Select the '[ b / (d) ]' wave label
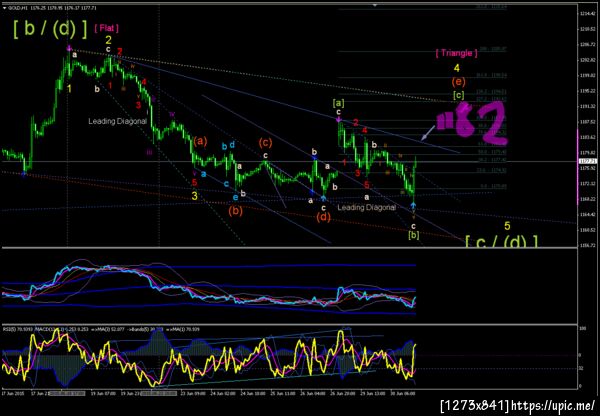The width and height of the screenshot is (600, 416). 50,29
